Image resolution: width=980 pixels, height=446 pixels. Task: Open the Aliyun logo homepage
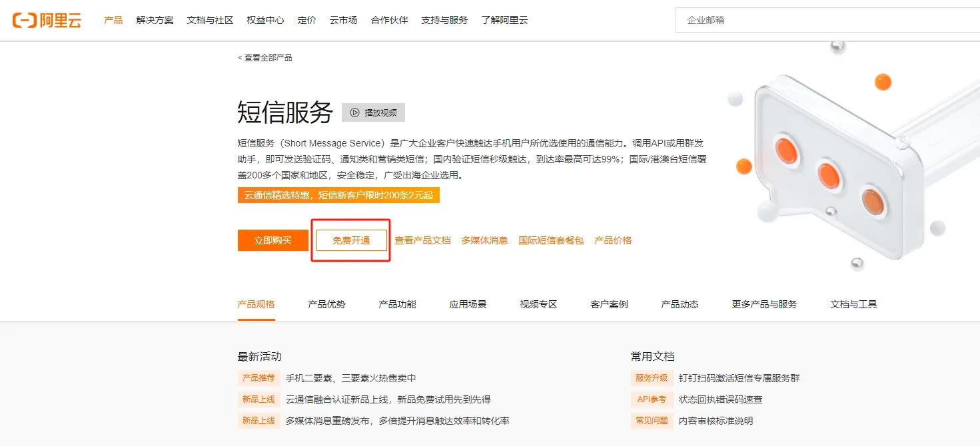47,20
